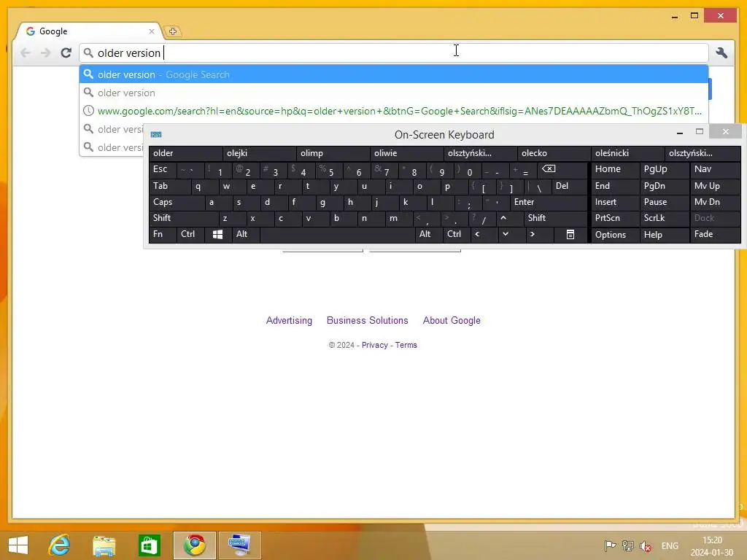Click the address bar input field
The width and height of the screenshot is (747, 560).
point(393,52)
